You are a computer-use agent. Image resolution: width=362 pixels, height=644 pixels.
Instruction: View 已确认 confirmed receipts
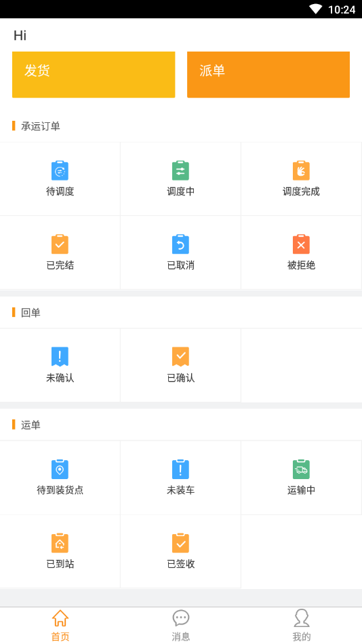(180, 364)
